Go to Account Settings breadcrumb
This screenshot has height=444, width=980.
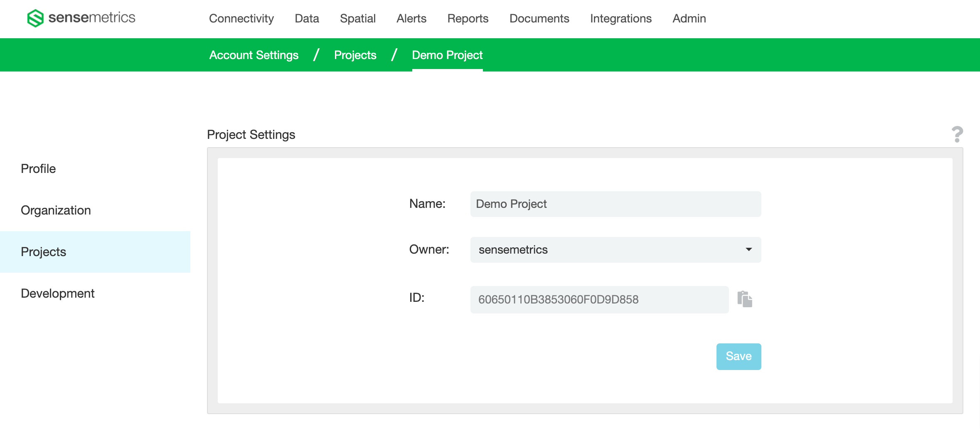[254, 55]
